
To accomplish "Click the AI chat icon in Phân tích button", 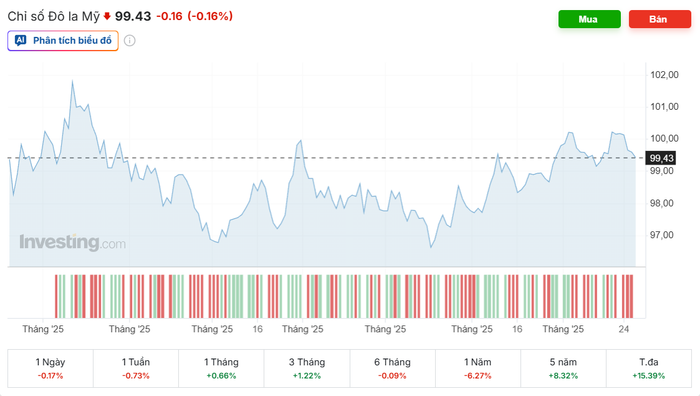I will (21, 41).
